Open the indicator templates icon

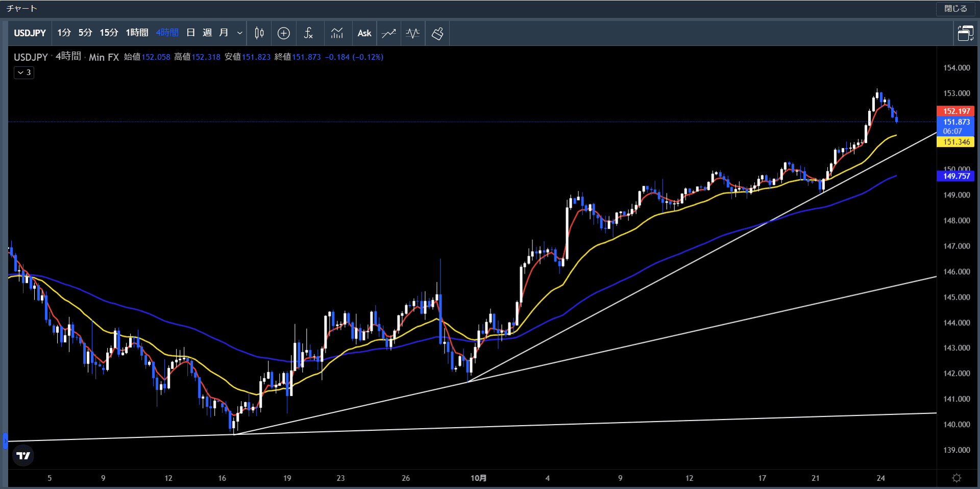[337, 33]
